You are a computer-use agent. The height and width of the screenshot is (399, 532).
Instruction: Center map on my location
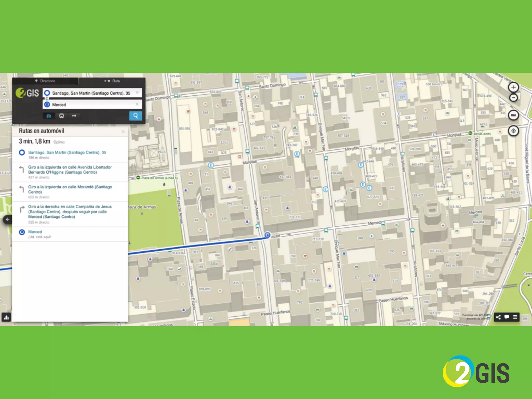(x=513, y=131)
